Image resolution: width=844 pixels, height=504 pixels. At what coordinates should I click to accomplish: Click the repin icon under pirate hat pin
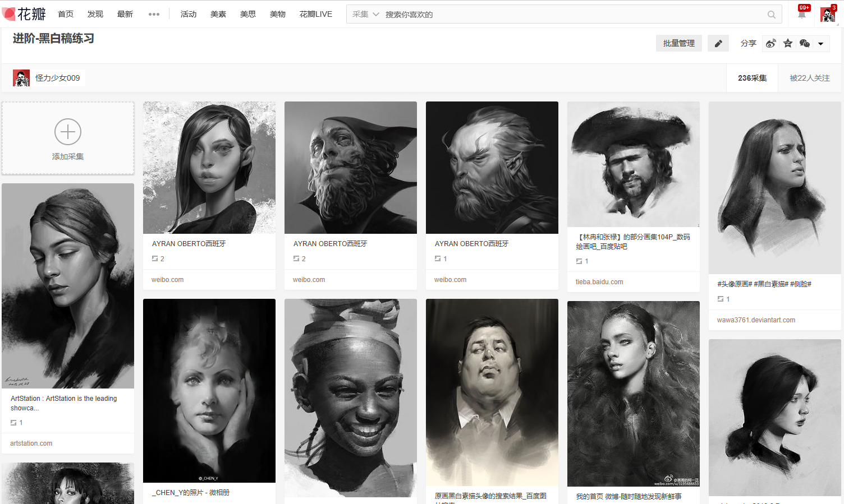pos(579,261)
